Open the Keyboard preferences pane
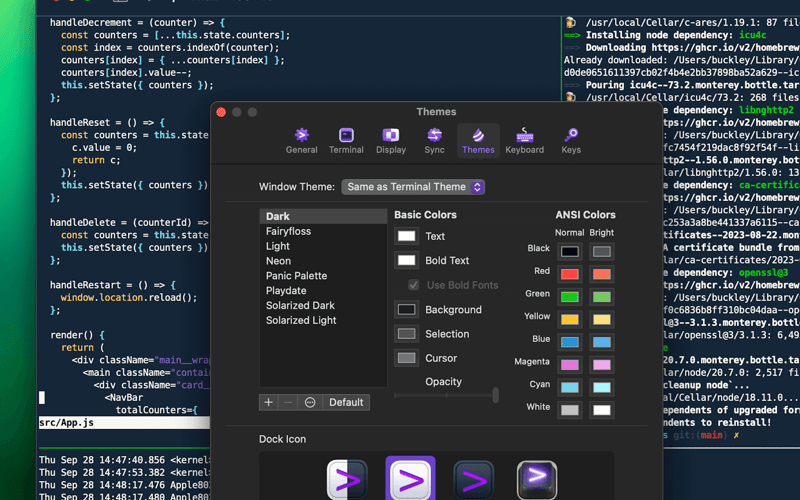The image size is (800, 500). (x=524, y=140)
